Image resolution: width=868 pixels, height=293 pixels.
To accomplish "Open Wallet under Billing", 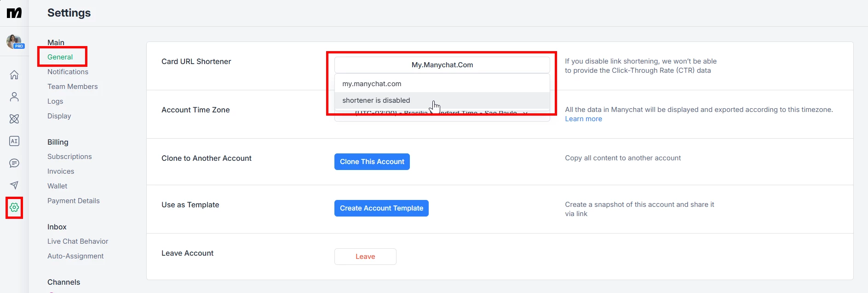I will coord(57,186).
